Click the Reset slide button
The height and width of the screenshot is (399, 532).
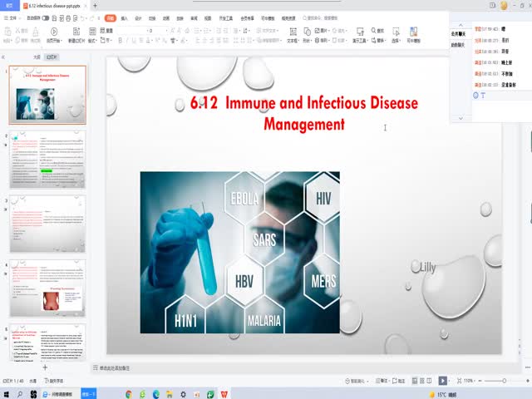[106, 31]
